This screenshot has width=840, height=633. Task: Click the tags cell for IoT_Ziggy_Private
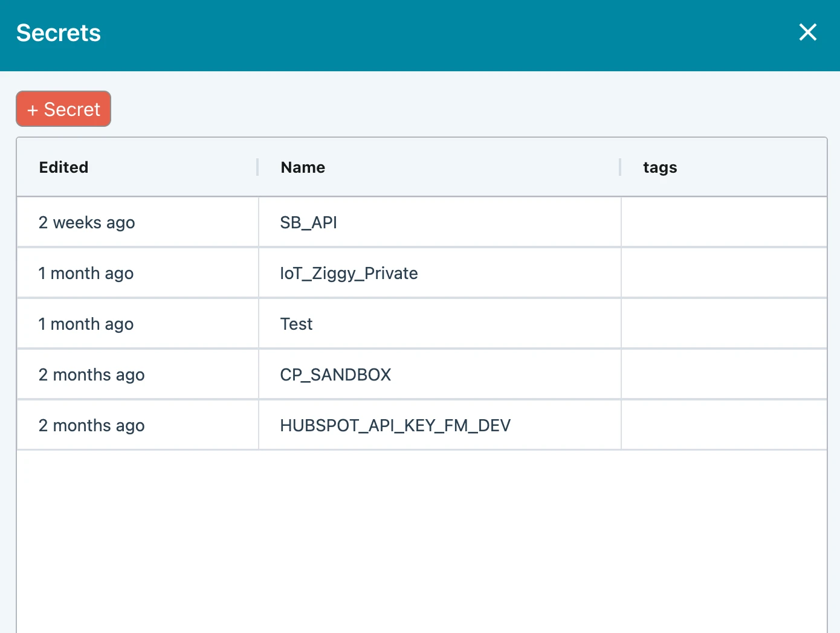(x=723, y=274)
